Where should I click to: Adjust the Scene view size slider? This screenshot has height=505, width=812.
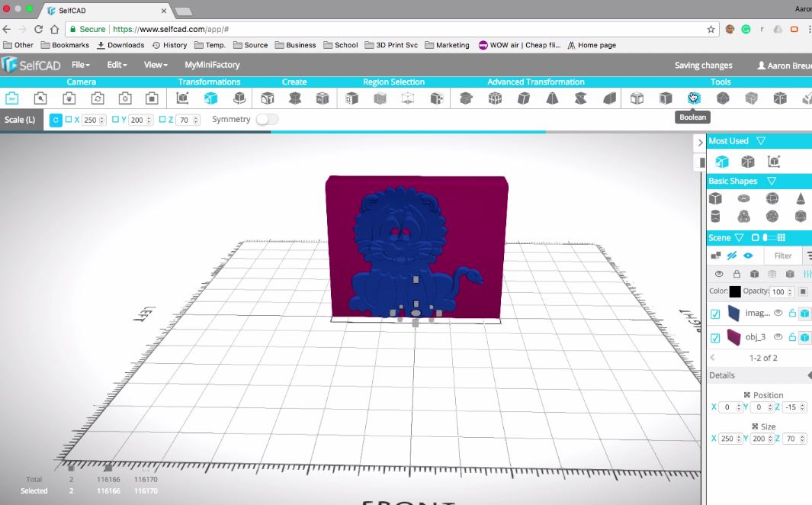coord(769,238)
